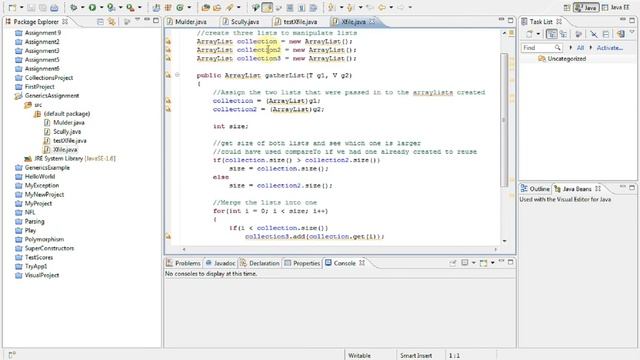This screenshot has width=640, height=360.
Task: Run the program with the green Run icon
Action: pyautogui.click(x=93, y=7)
